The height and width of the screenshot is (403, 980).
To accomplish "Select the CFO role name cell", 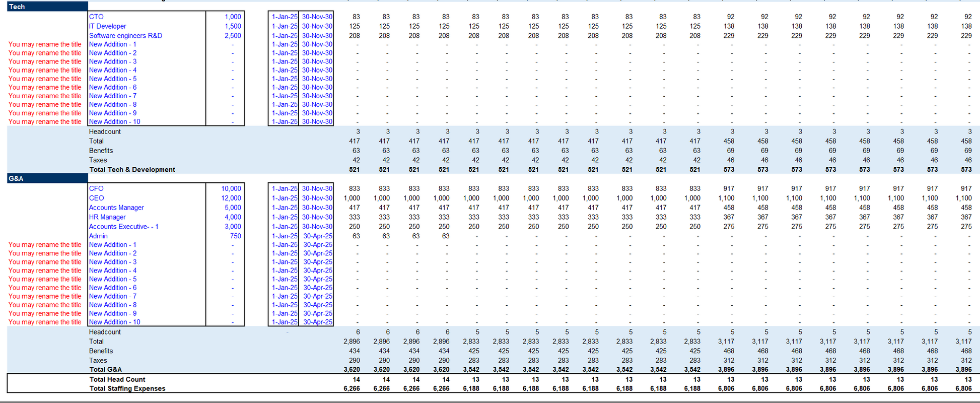I will pos(96,188).
